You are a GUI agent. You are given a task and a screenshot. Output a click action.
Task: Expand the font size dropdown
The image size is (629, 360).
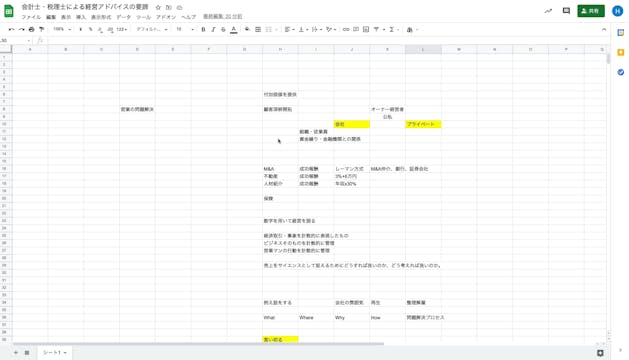185,29
